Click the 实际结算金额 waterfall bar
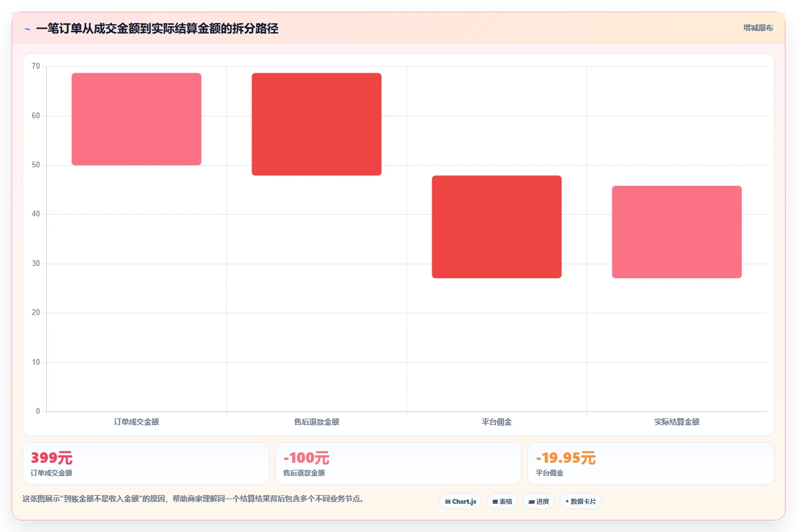The image size is (797, 532). [x=676, y=232]
